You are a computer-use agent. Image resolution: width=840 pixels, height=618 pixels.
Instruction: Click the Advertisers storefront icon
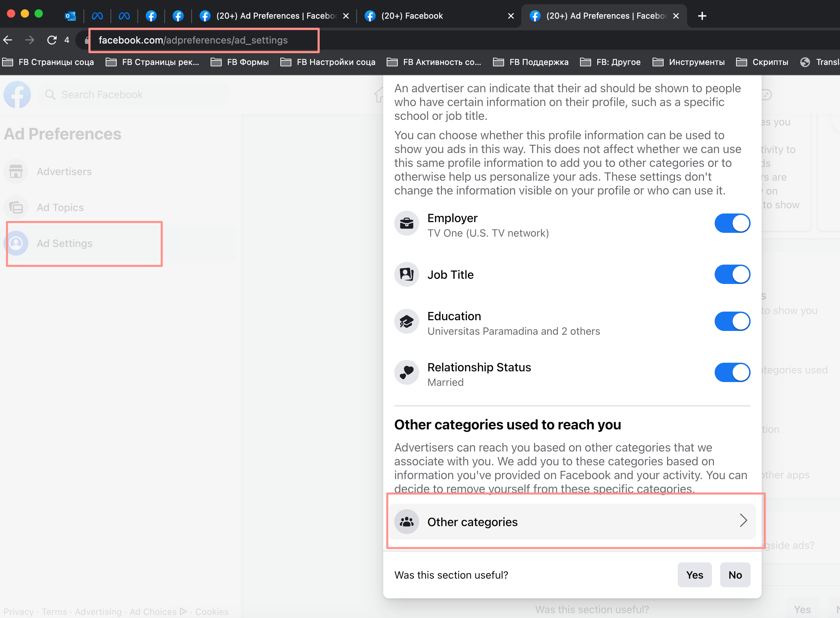coord(16,171)
